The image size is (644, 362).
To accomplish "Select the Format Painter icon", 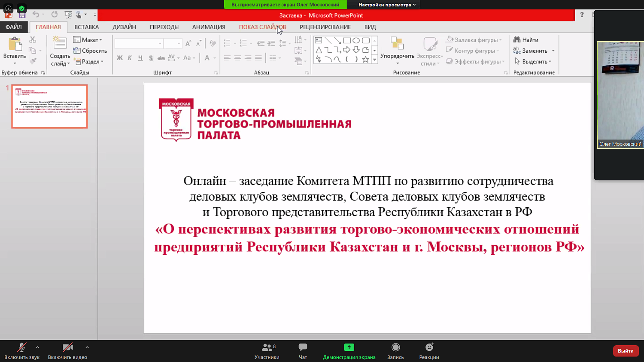I will pos(34,60).
